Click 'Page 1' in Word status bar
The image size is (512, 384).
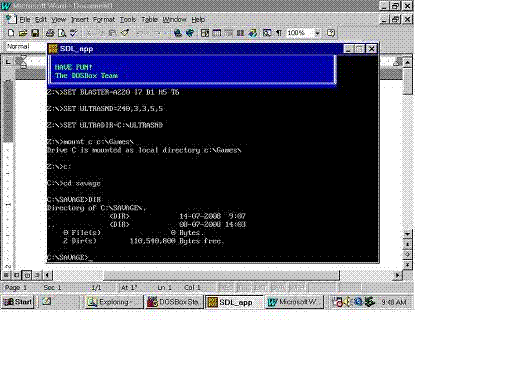16,287
